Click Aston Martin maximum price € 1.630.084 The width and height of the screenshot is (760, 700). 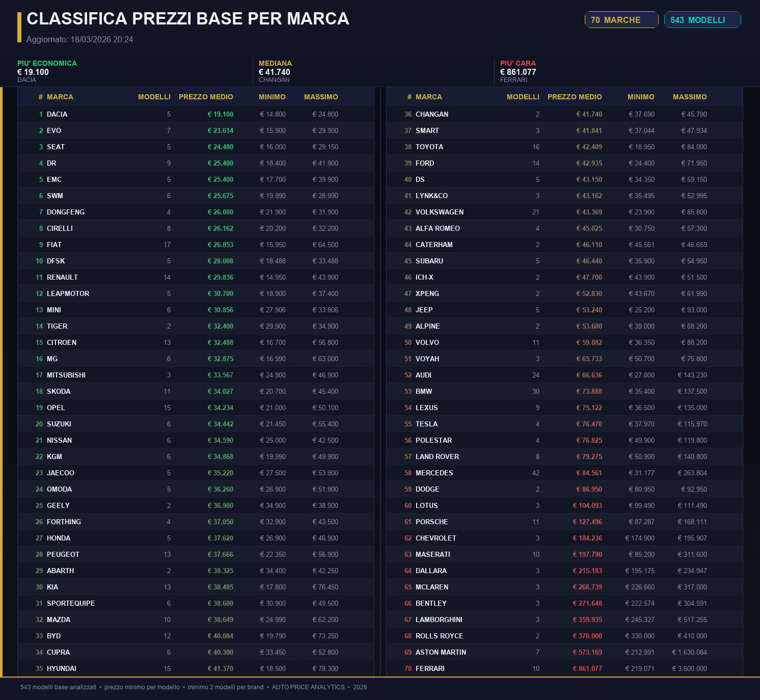coord(689,652)
